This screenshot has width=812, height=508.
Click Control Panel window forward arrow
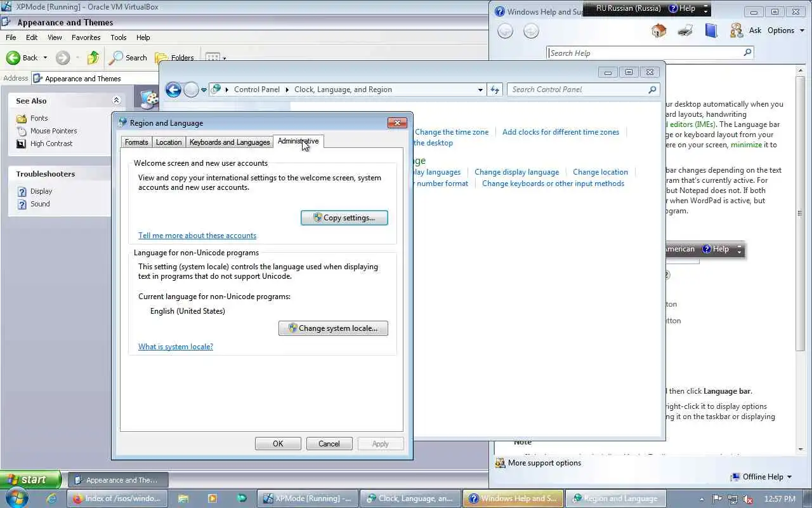click(x=191, y=90)
